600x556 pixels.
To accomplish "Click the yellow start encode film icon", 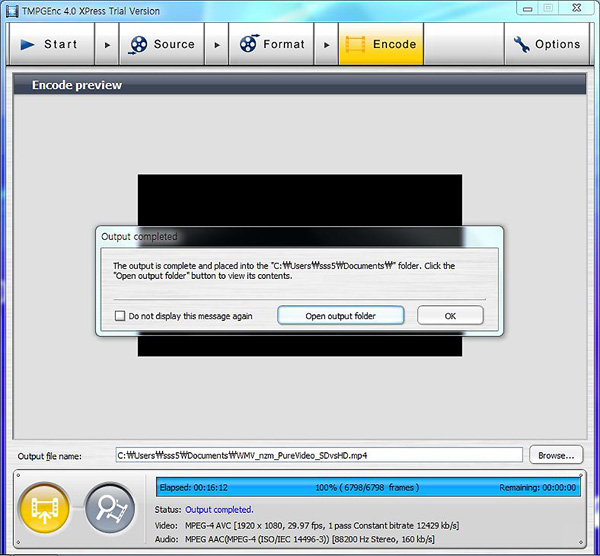I will (44, 509).
